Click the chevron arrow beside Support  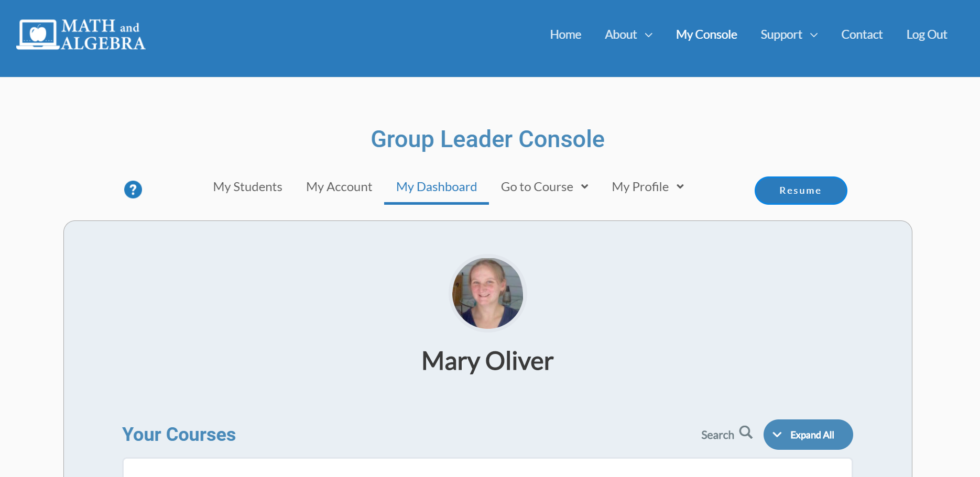point(814,35)
